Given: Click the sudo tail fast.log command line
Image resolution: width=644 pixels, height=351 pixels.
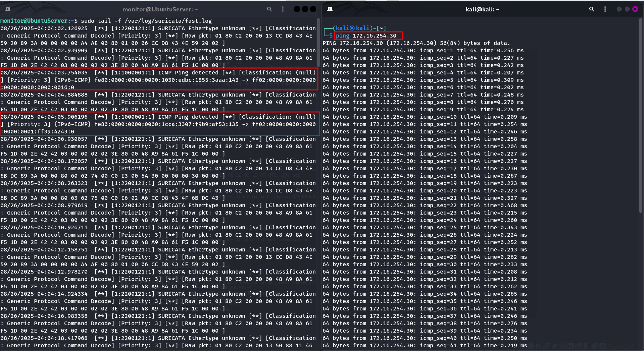Looking at the screenshot, I should pyautogui.click(x=146, y=21).
